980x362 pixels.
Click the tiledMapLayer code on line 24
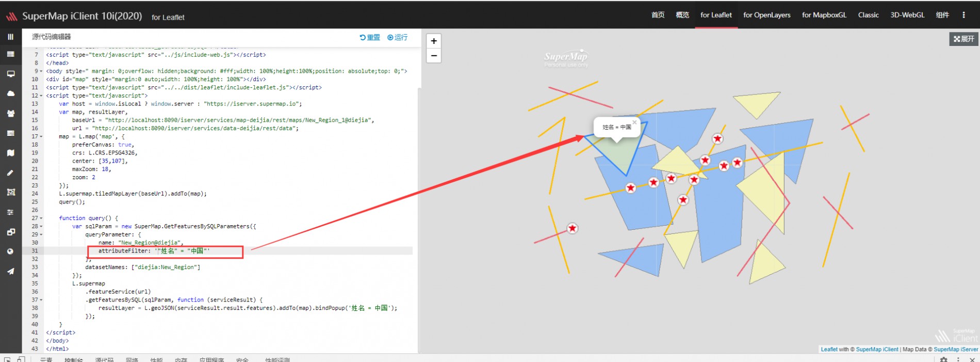(x=133, y=194)
